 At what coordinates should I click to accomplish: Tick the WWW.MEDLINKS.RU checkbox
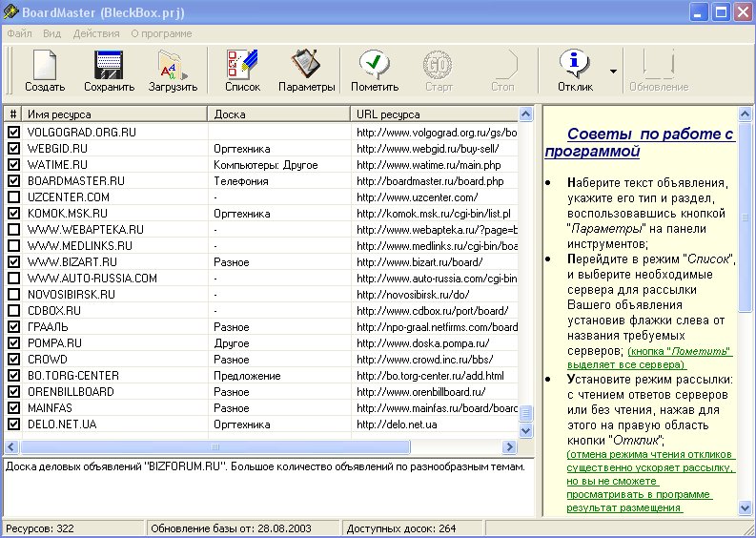[13, 245]
